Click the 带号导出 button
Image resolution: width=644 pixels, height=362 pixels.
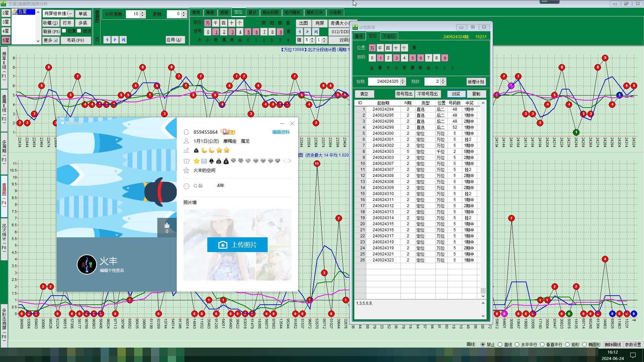pos(404,94)
